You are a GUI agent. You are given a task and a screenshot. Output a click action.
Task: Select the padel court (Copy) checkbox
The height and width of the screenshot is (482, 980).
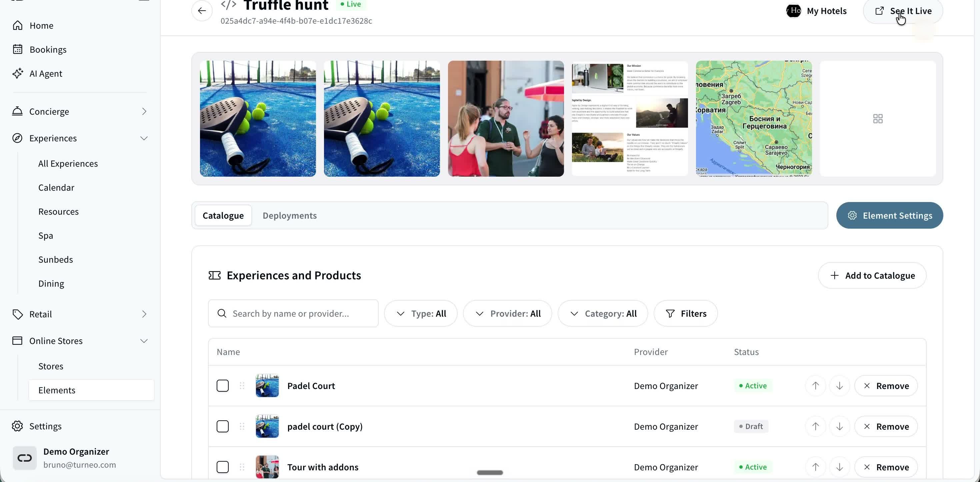(x=223, y=426)
